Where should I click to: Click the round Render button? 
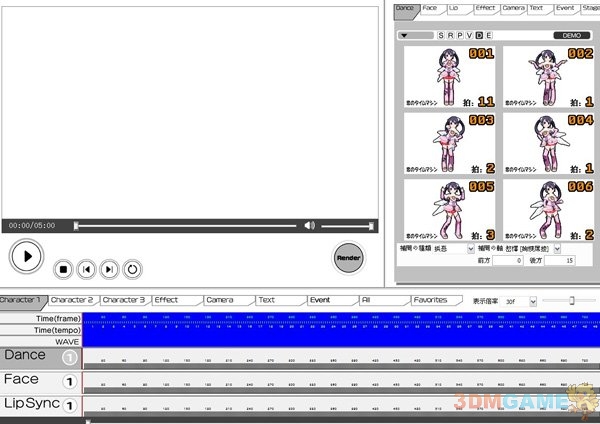point(348,257)
